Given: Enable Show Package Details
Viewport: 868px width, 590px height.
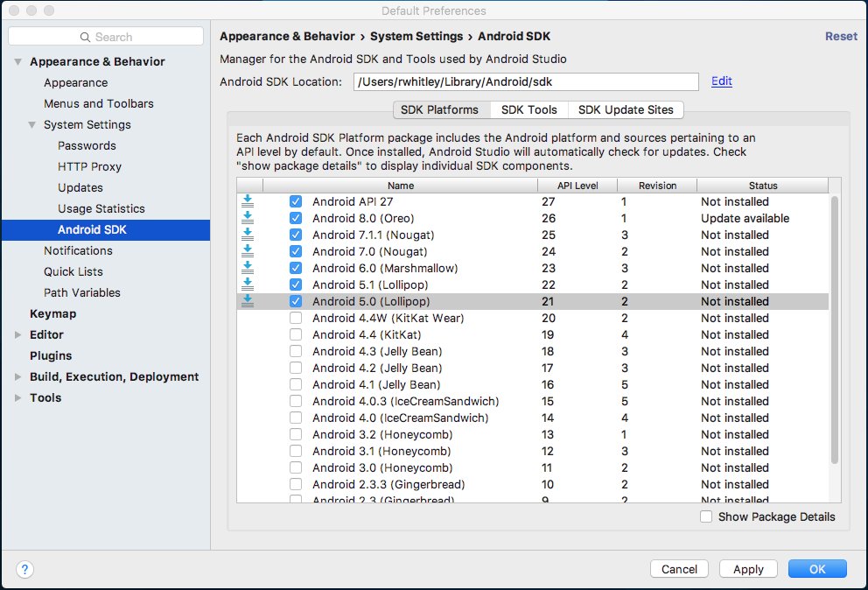Looking at the screenshot, I should coord(706,516).
